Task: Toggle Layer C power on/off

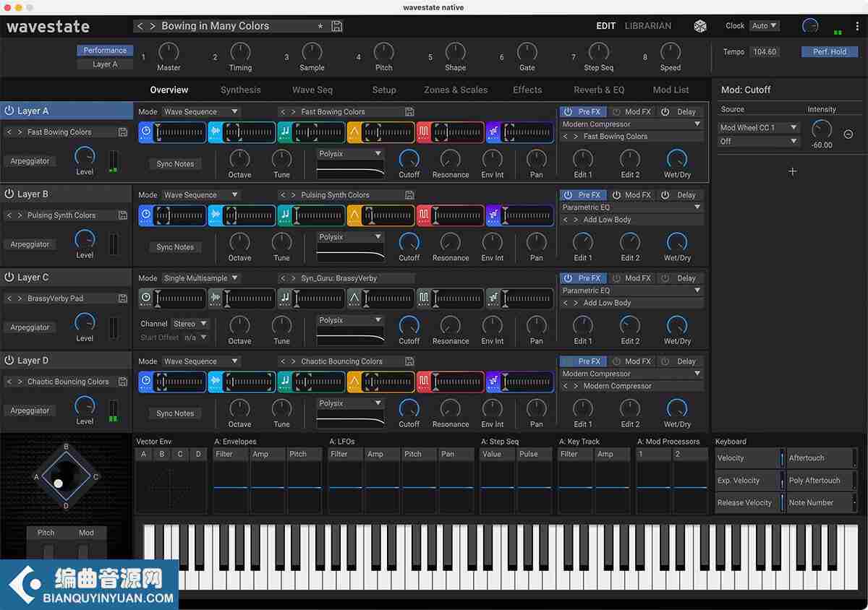Action: pyautogui.click(x=9, y=278)
